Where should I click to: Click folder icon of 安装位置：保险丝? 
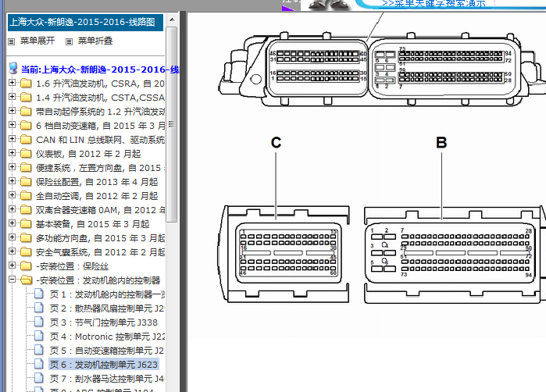pyautogui.click(x=26, y=266)
